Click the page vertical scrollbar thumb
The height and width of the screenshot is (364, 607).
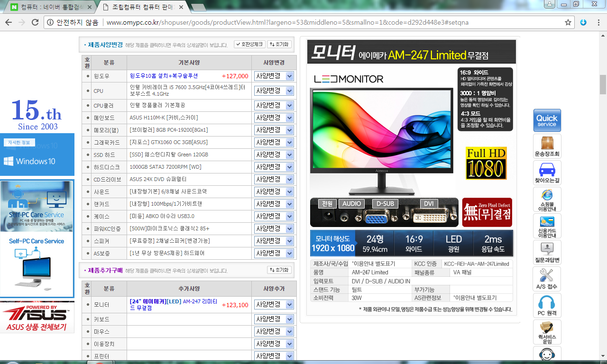click(603, 84)
